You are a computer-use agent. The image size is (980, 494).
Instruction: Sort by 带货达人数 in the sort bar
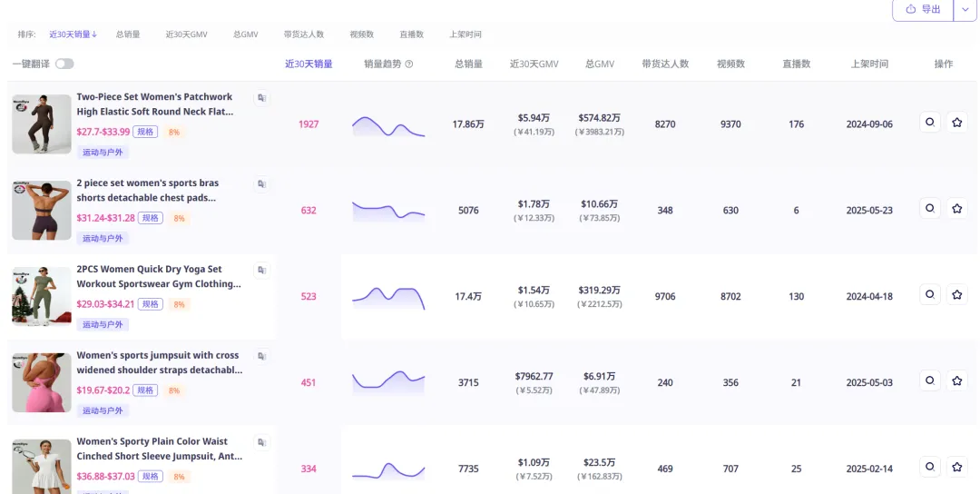point(304,35)
